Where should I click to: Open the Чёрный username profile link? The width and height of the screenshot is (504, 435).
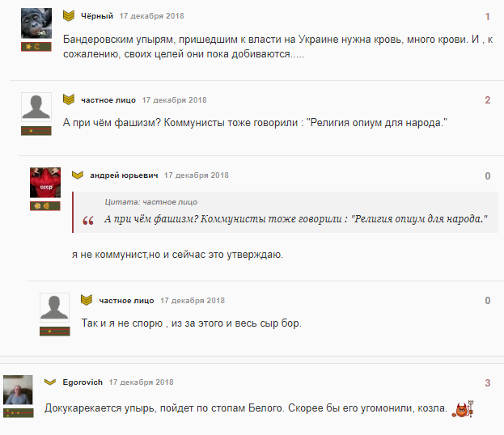[97, 16]
